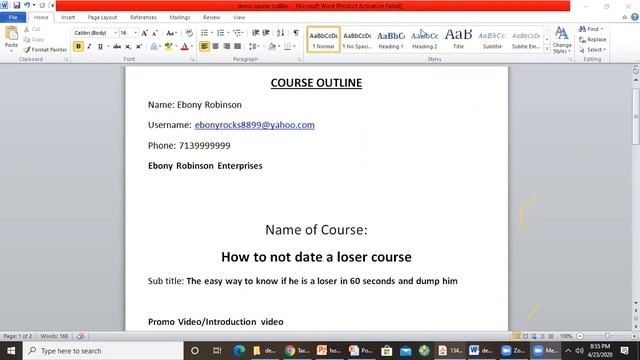Open the Windows Start menu
This screenshot has width=640, height=360.
click(11, 351)
